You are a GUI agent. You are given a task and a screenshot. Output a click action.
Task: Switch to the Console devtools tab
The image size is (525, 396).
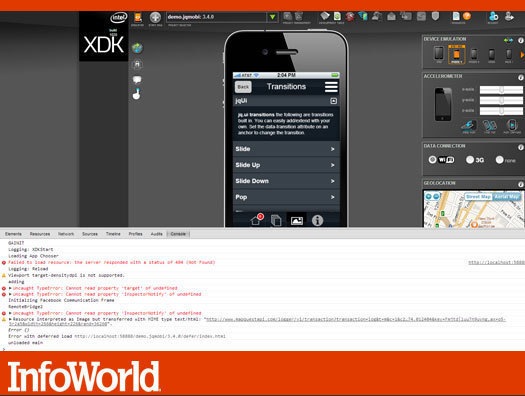point(178,234)
